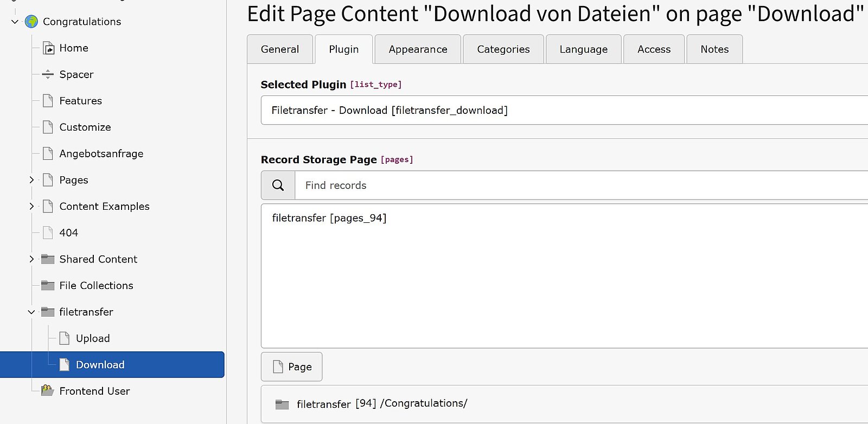Image resolution: width=868 pixels, height=424 pixels.
Task: Click the File Collections folder icon
Action: pyautogui.click(x=48, y=286)
